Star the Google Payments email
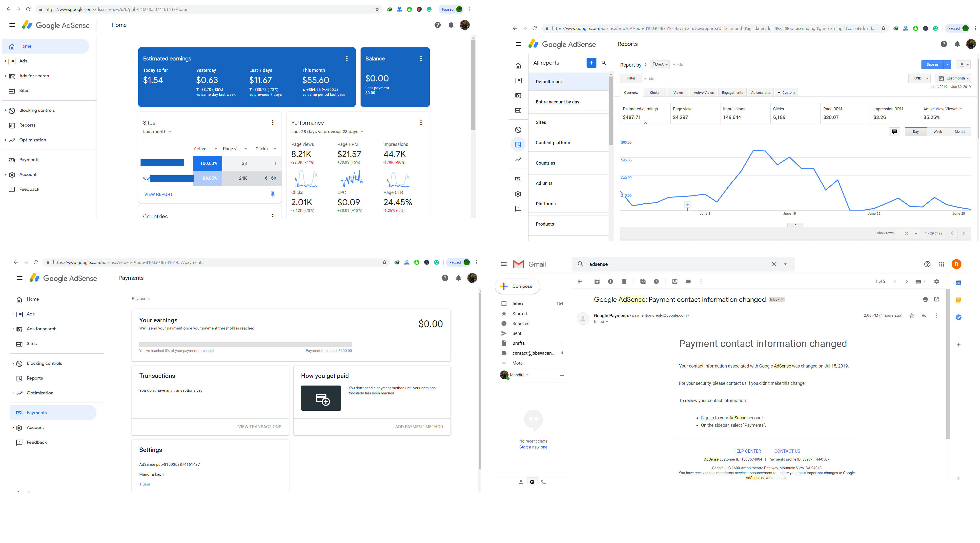The height and width of the screenshot is (543, 980). click(912, 316)
